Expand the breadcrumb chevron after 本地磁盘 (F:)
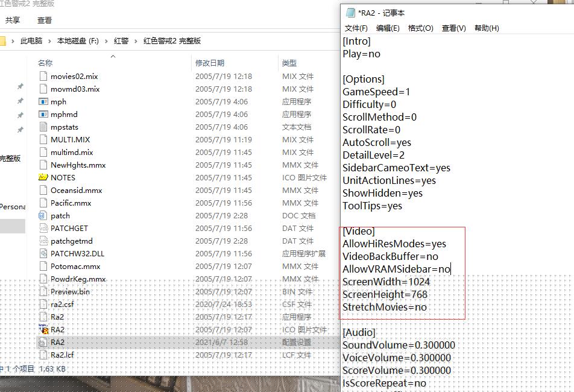The height and width of the screenshot is (392, 574). pos(106,41)
